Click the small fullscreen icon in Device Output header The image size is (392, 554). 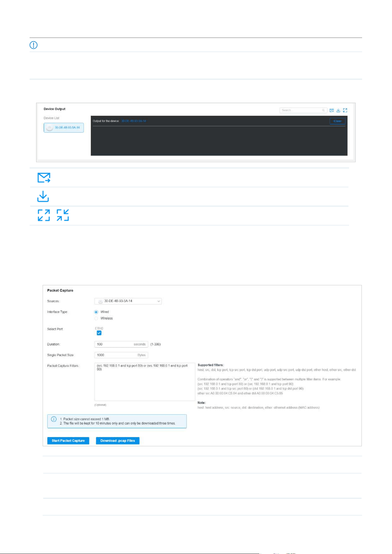(345, 110)
